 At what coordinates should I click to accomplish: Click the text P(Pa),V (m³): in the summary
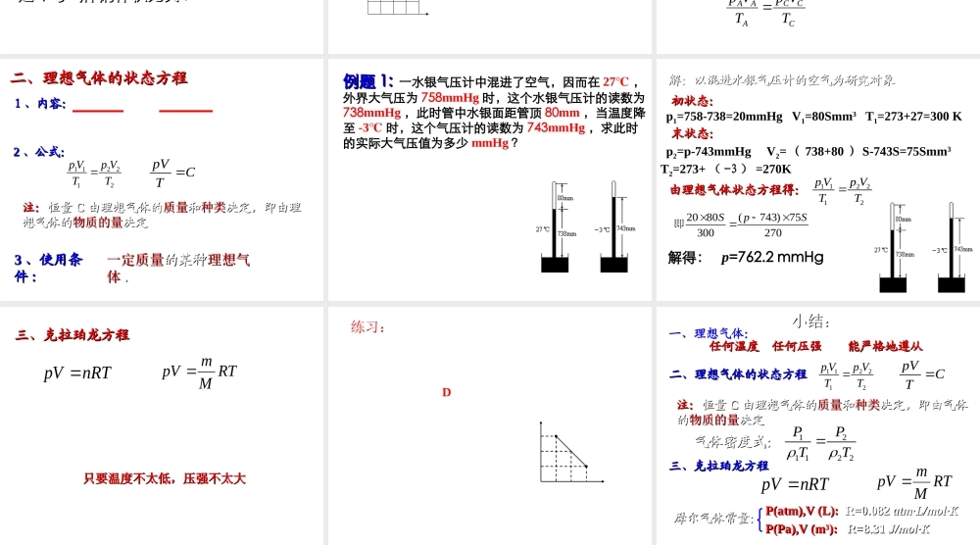click(802, 529)
